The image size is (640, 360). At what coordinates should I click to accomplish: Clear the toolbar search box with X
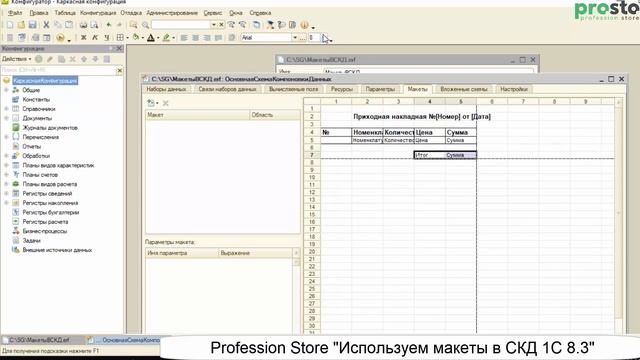(x=221, y=25)
